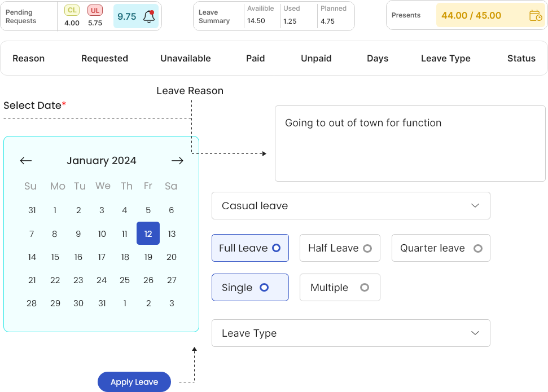Select January 12 on the calendar
This screenshot has height=392, width=548.
pos(148,234)
